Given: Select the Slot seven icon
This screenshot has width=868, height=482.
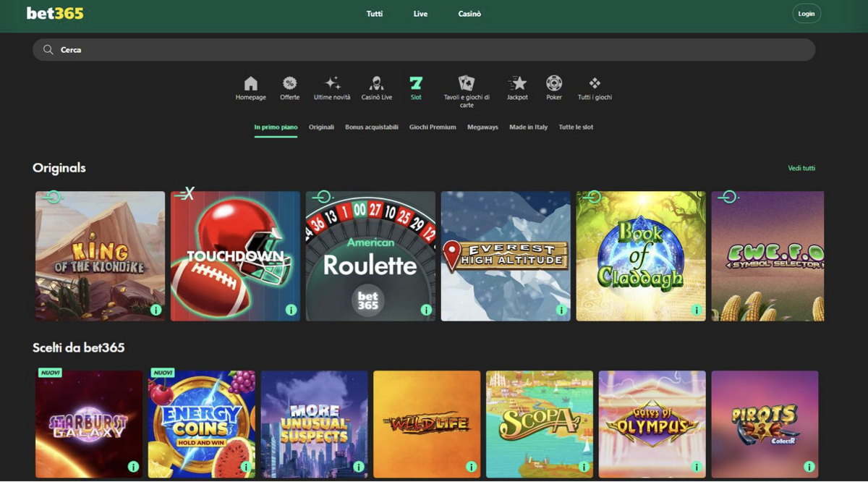Looking at the screenshot, I should click(416, 83).
